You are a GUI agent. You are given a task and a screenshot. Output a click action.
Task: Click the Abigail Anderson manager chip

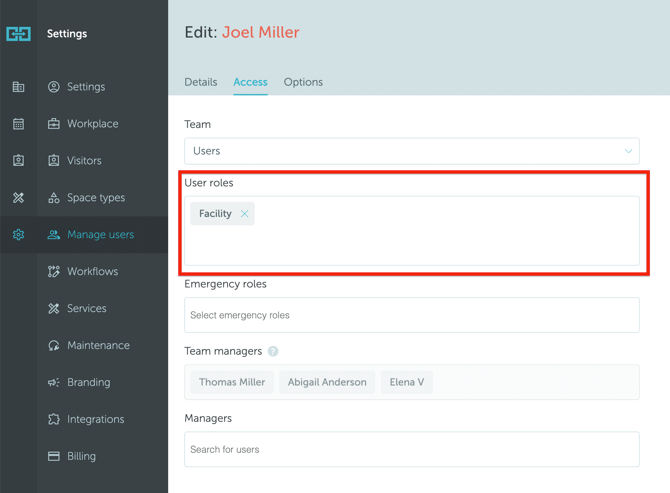point(327,382)
